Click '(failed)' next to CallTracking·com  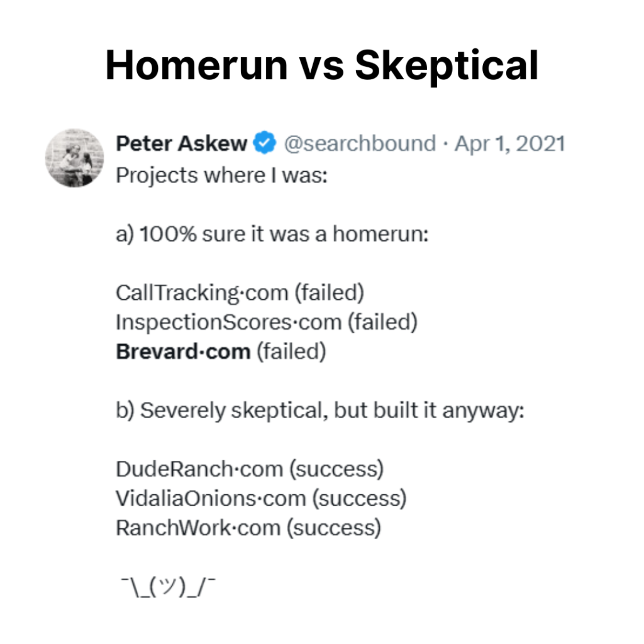[330, 293]
